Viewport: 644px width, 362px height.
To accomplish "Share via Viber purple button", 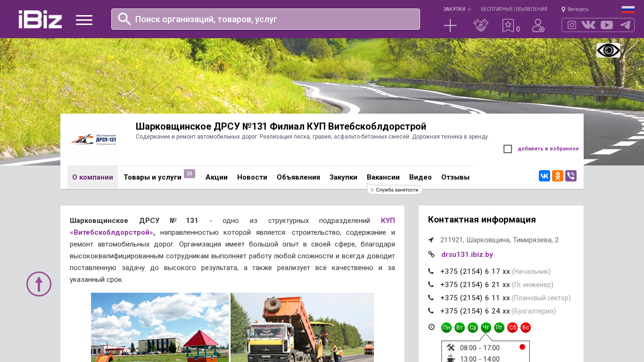I will pos(571,176).
